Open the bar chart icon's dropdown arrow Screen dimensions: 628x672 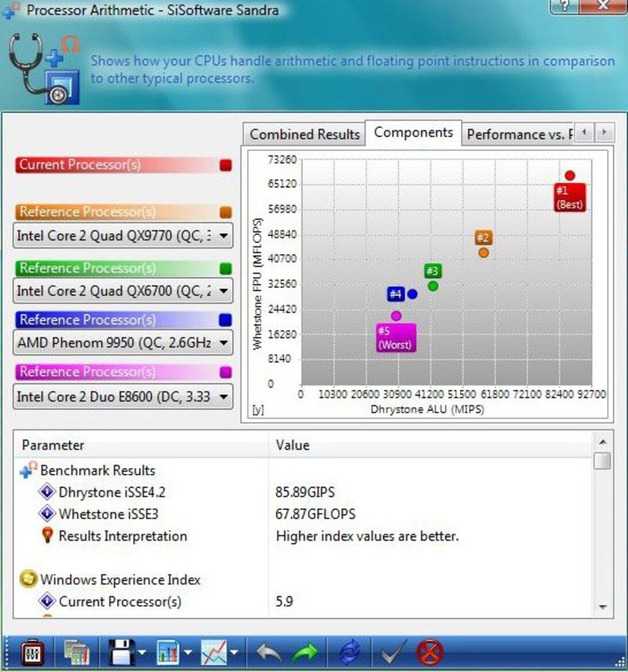tap(188, 652)
